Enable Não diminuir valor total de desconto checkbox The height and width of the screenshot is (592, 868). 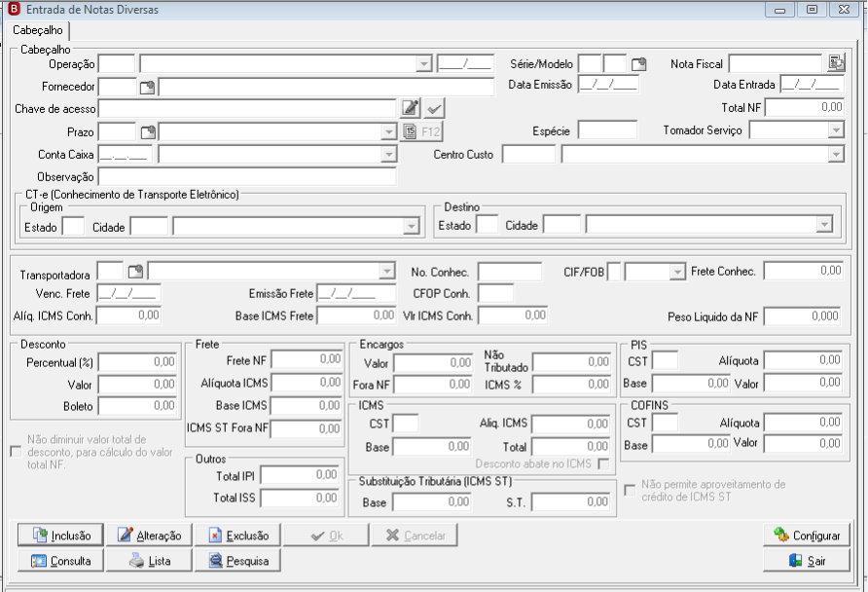point(16,452)
